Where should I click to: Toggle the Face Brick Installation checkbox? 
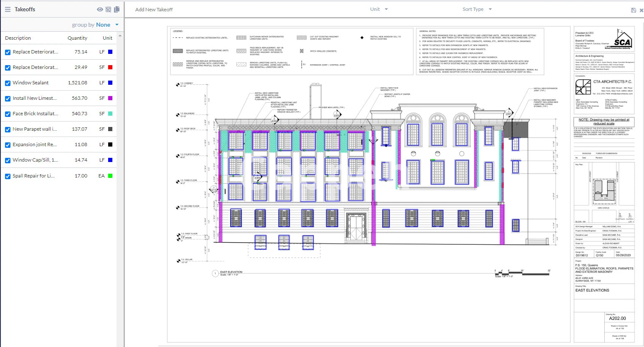tap(8, 114)
